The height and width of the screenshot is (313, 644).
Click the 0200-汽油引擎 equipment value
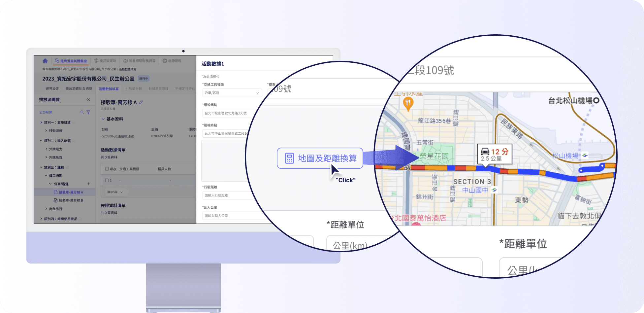(162, 136)
